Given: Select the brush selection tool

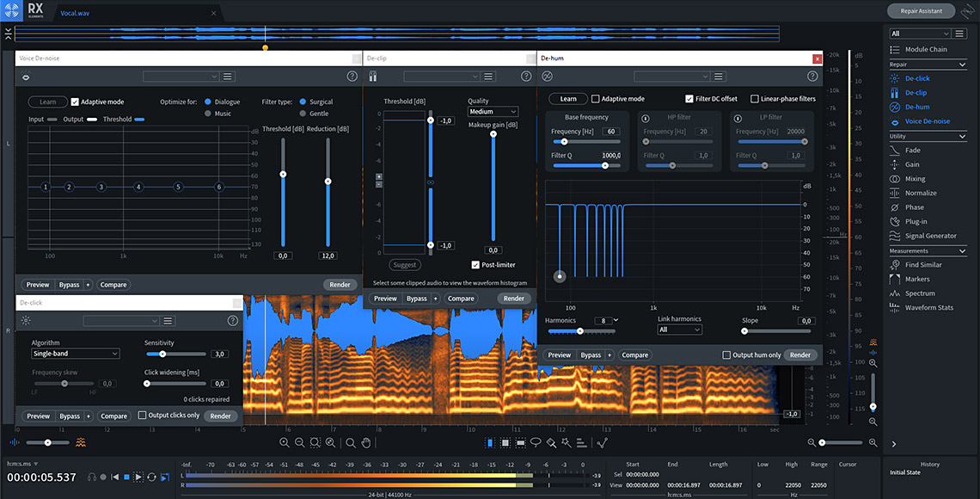Looking at the screenshot, I should pos(551,443).
